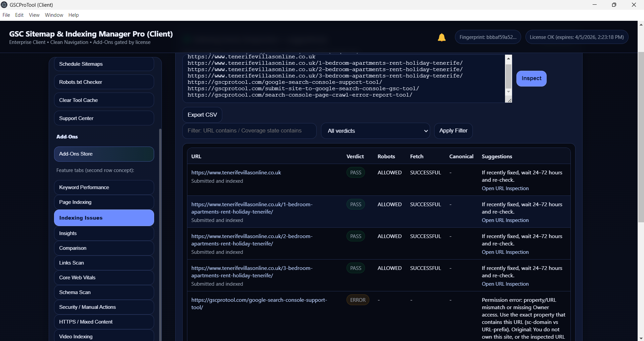Click the GSCProTool app icon in title bar
Screen dimensions: 644x341
click(4, 5)
